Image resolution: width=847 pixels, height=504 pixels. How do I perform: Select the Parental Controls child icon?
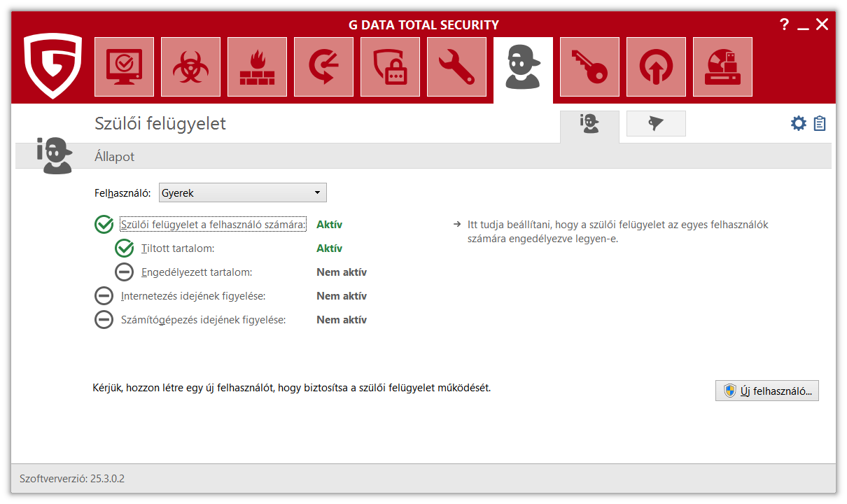tap(523, 68)
